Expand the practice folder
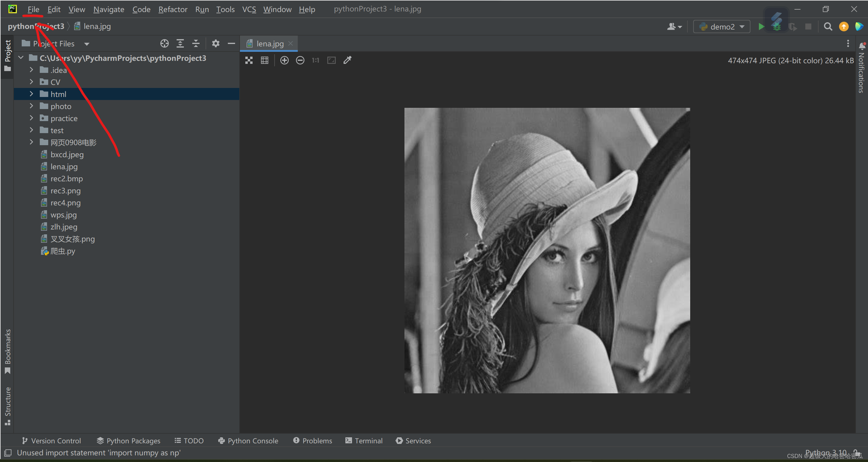The height and width of the screenshot is (462, 868). [x=31, y=118]
